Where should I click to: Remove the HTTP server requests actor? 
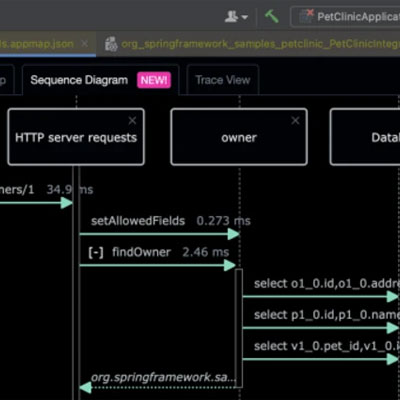pos(132,120)
